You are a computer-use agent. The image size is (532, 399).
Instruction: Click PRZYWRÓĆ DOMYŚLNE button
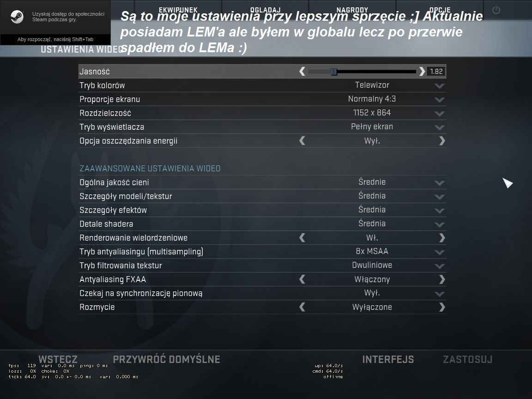click(166, 359)
